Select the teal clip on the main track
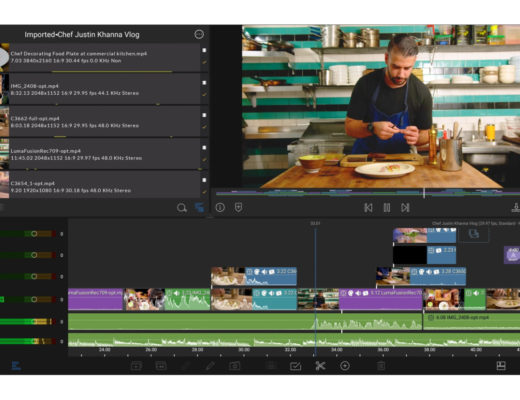 click(x=254, y=299)
